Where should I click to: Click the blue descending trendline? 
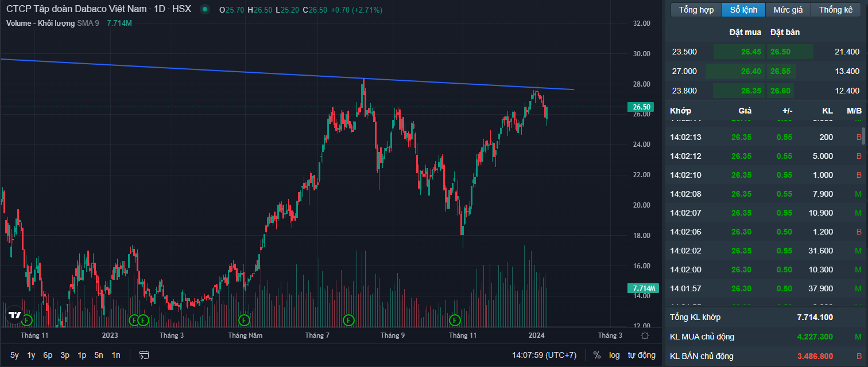click(287, 75)
